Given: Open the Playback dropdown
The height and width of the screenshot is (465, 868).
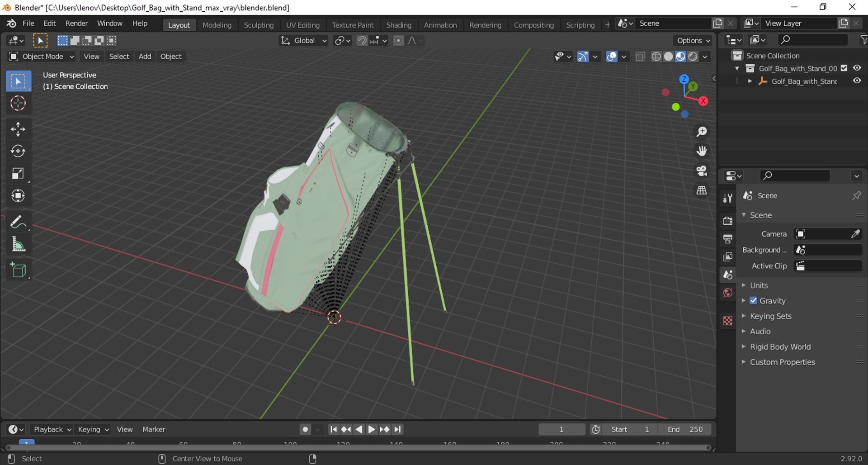Looking at the screenshot, I should pyautogui.click(x=52, y=429).
